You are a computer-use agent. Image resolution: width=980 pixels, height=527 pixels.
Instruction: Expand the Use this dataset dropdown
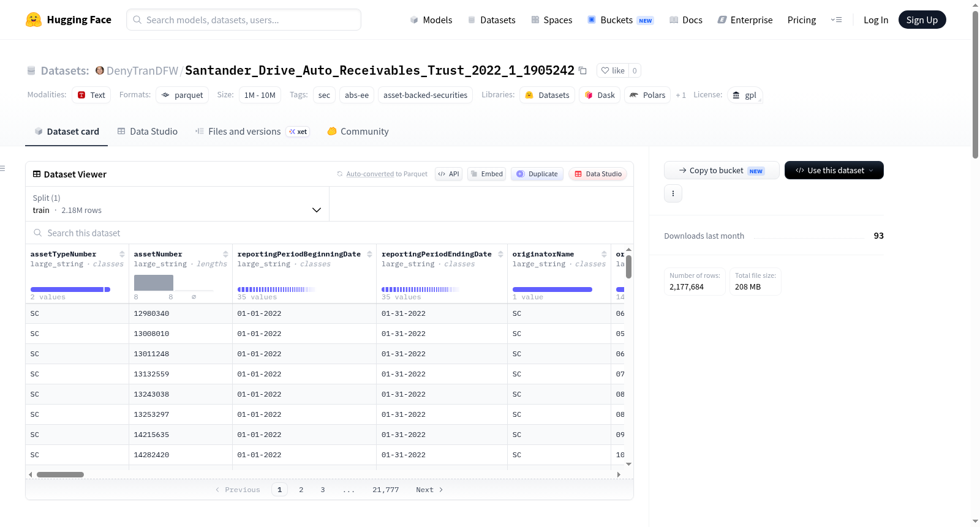(834, 170)
